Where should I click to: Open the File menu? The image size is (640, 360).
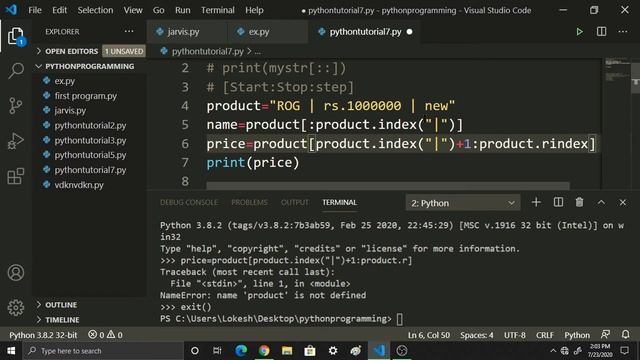point(35,10)
